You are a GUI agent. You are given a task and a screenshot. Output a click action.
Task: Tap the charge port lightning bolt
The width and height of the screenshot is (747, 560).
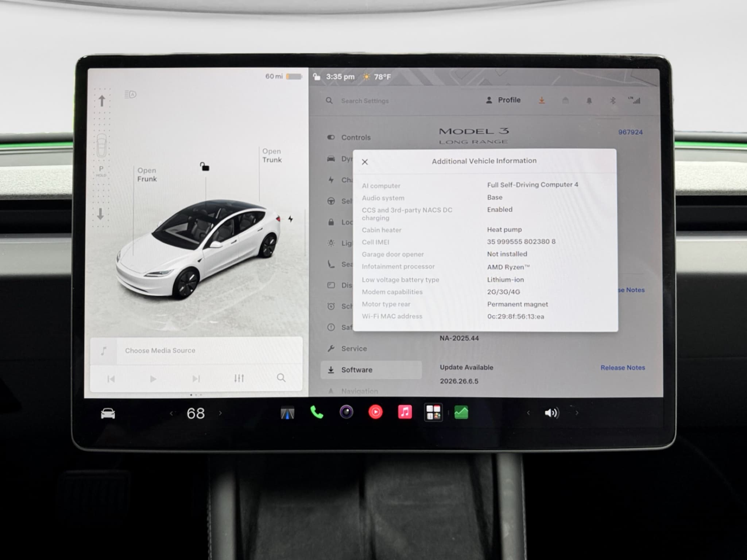(290, 219)
